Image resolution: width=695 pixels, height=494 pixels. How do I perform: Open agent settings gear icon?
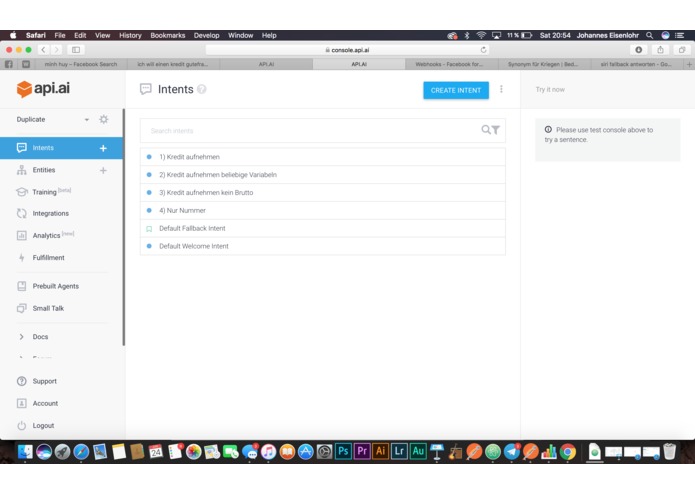(x=104, y=119)
